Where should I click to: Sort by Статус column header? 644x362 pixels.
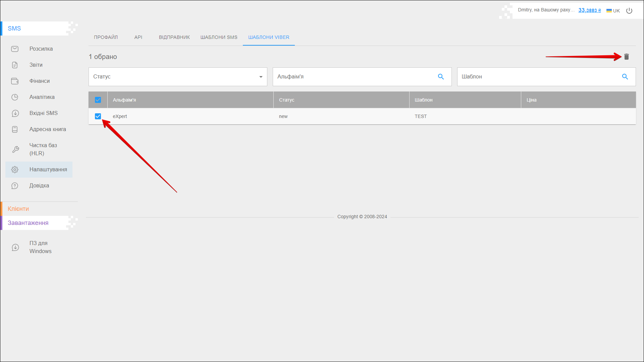(286, 100)
